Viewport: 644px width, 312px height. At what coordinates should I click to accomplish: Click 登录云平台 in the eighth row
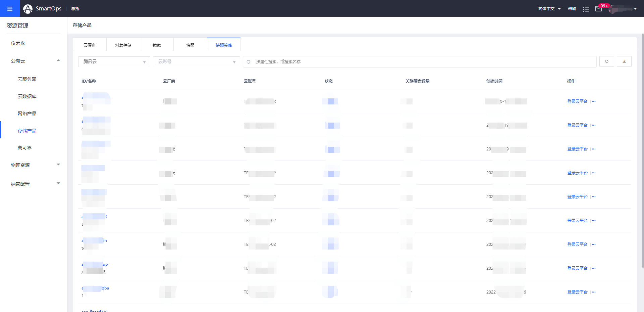(x=577, y=268)
